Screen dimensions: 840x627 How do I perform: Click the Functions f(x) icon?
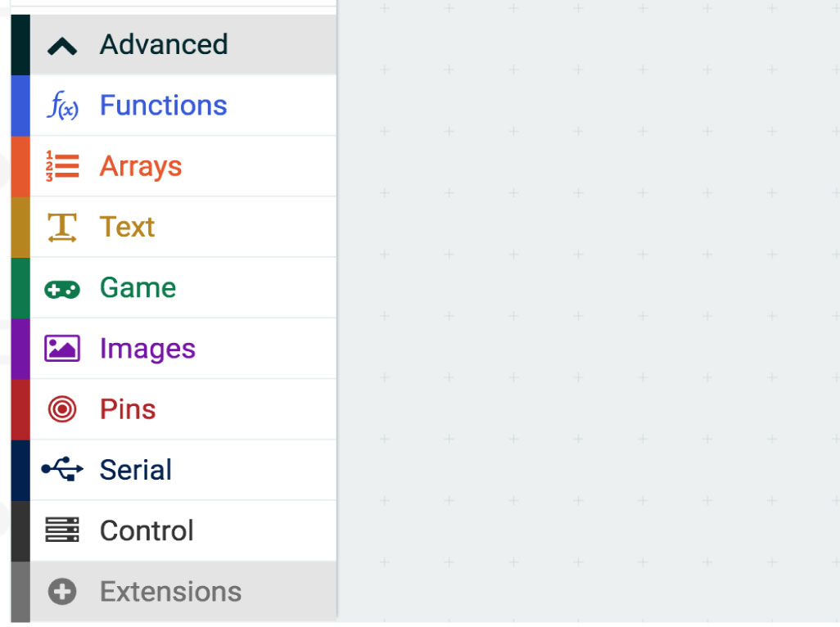[x=62, y=106]
